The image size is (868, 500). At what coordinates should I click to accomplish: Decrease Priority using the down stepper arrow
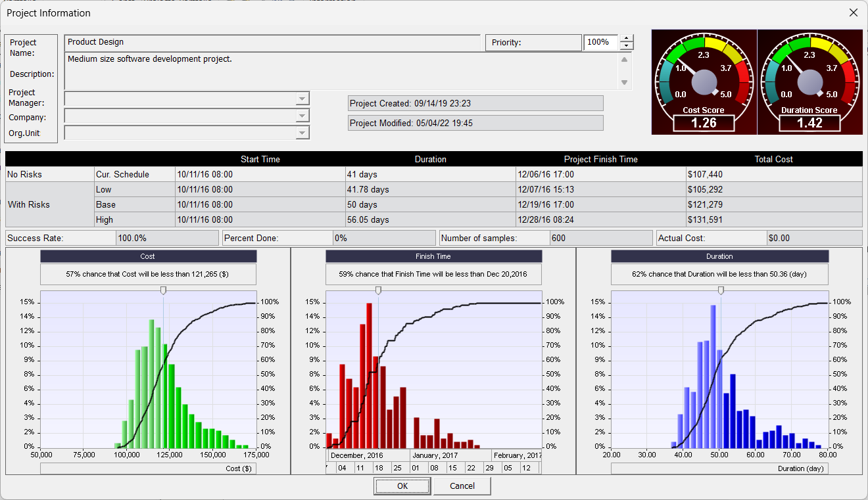pos(625,47)
